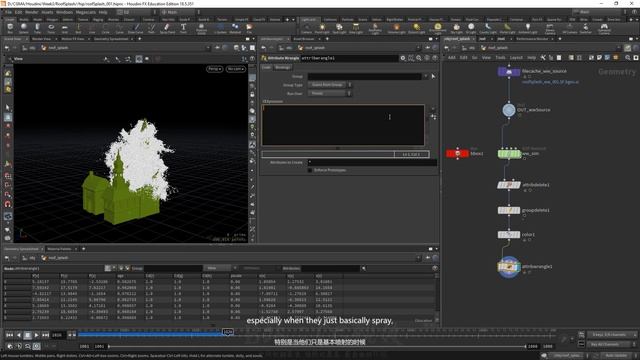This screenshot has width=640, height=360.
Task: Open the Group field dropdown arrow
Action: (425, 76)
